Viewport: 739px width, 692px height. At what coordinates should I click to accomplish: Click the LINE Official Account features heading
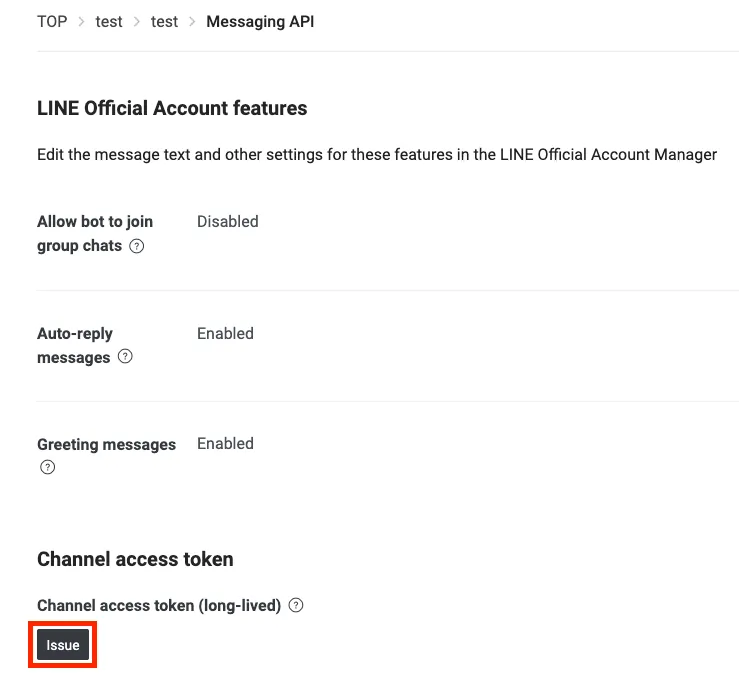tap(172, 108)
